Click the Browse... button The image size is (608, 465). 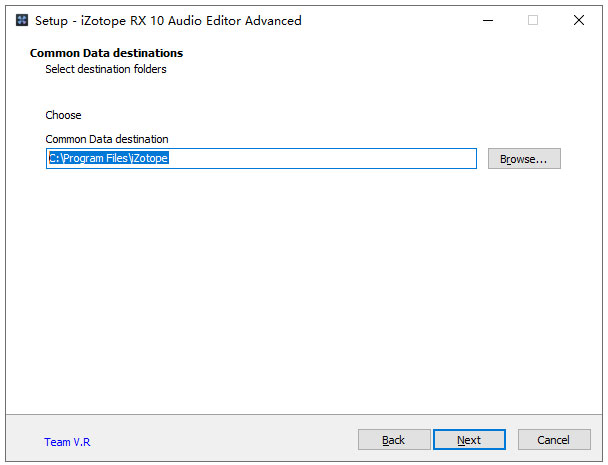(524, 159)
